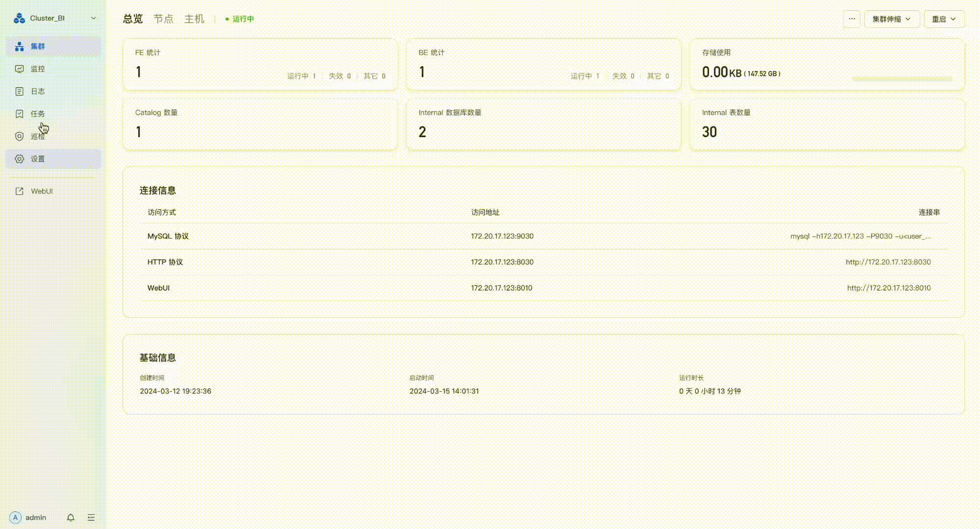This screenshot has height=529, width=980.
Task: Click the notification bell icon
Action: tap(71, 518)
